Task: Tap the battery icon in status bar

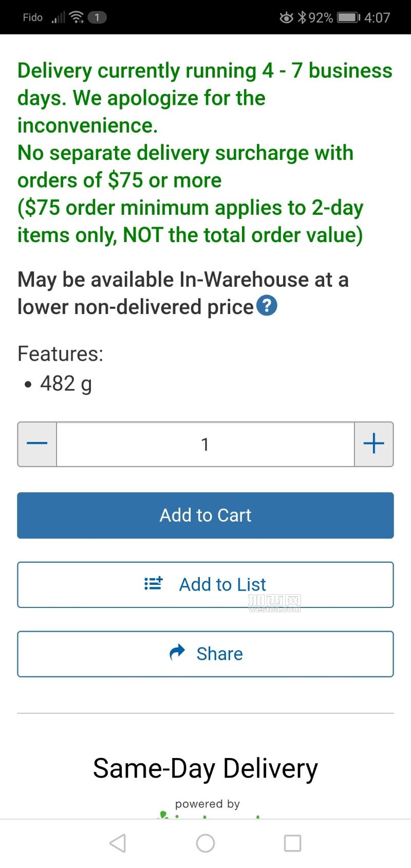Action: (349, 17)
